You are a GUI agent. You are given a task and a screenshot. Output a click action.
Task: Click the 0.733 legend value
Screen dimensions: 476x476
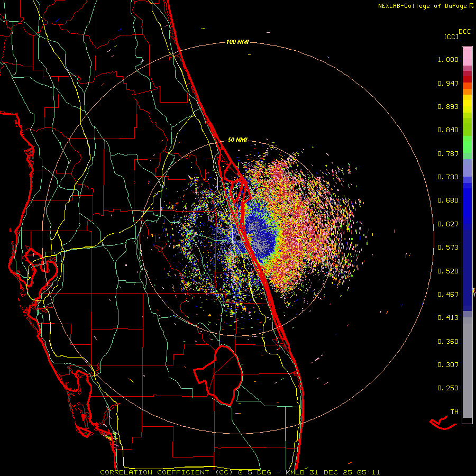click(x=448, y=177)
